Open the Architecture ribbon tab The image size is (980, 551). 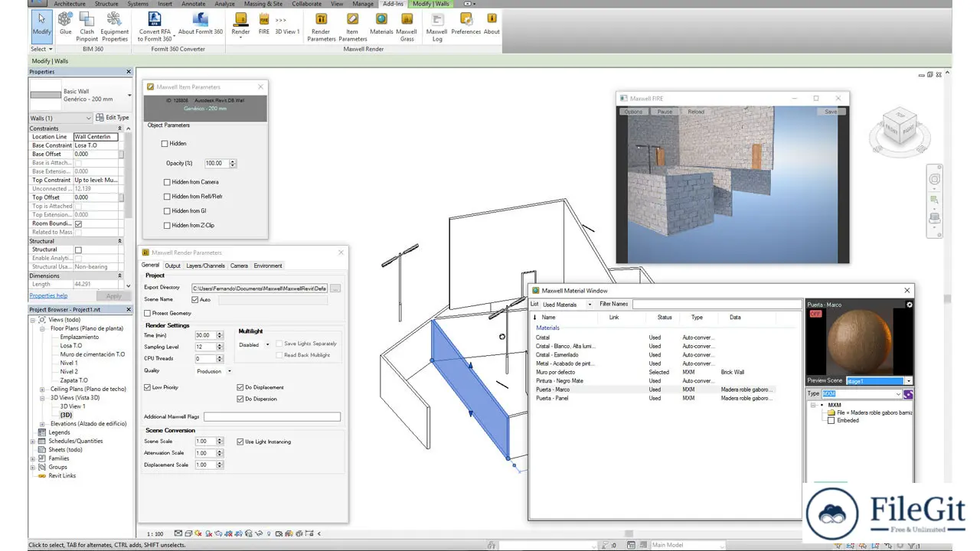(70, 4)
